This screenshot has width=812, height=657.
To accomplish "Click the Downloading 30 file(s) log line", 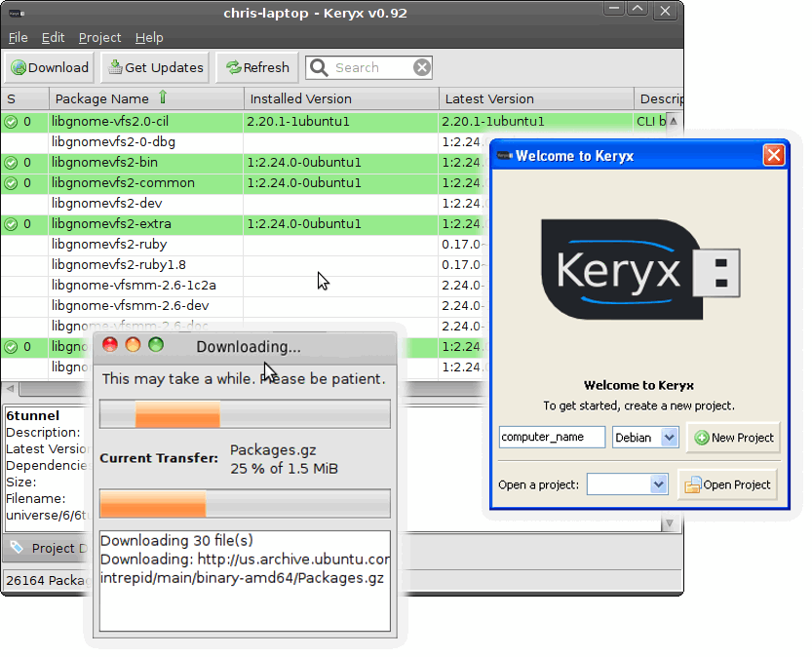I will [x=176, y=540].
